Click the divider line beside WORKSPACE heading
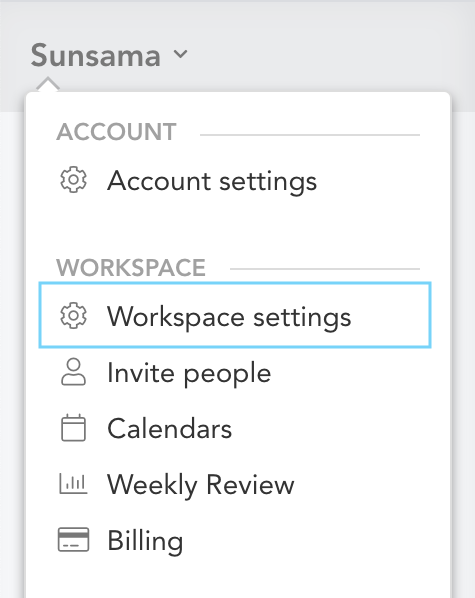This screenshot has height=598, width=475. pyautogui.click(x=325, y=269)
